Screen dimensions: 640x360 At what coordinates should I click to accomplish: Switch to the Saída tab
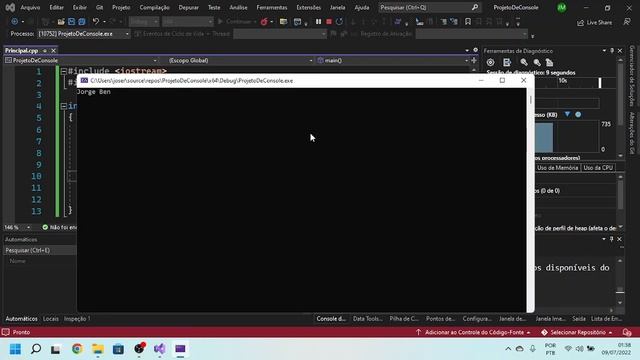pos(578,319)
